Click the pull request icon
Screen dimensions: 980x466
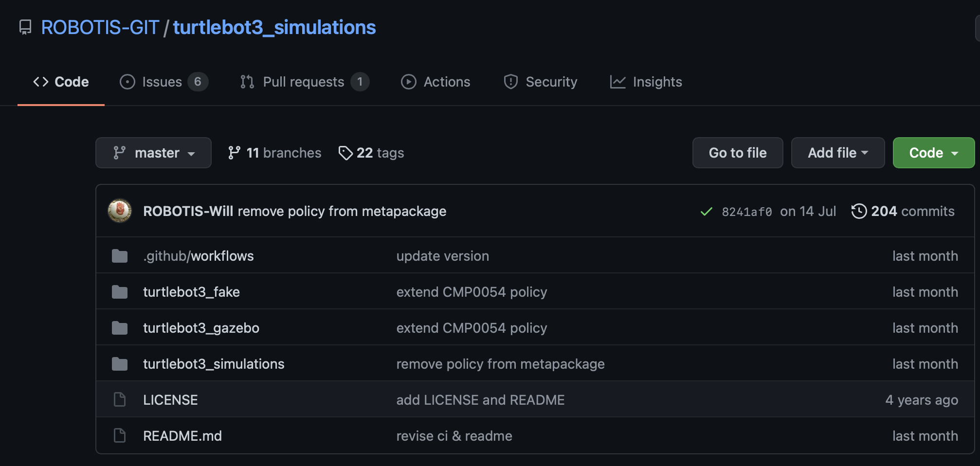coord(247,82)
